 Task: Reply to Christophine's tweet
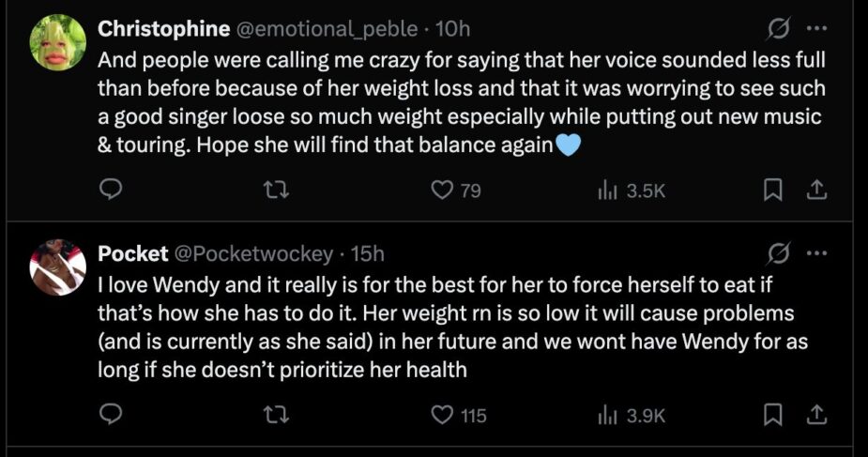pyautogui.click(x=110, y=190)
